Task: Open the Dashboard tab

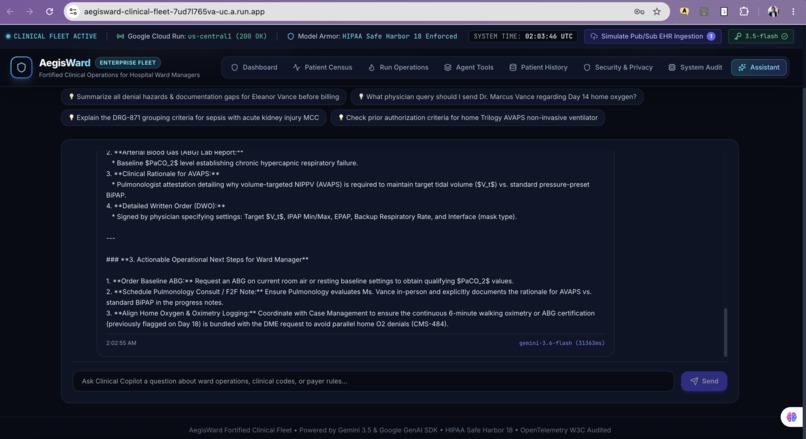Action: [254, 67]
